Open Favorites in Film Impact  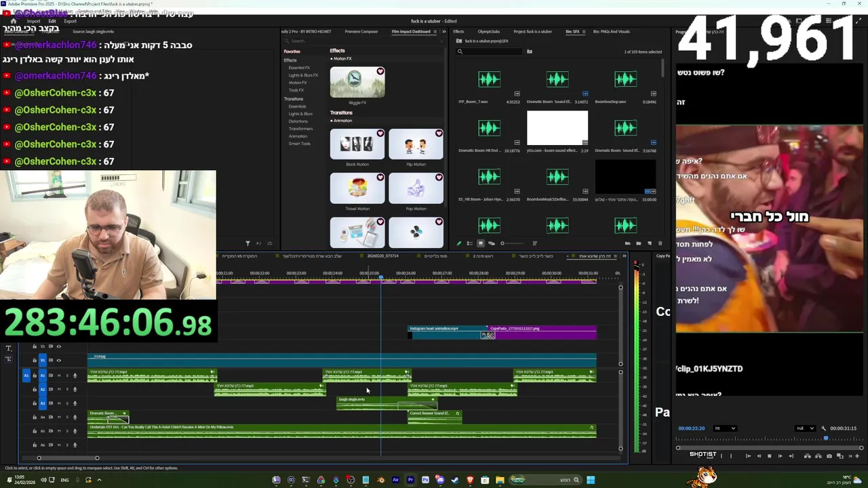coord(292,52)
